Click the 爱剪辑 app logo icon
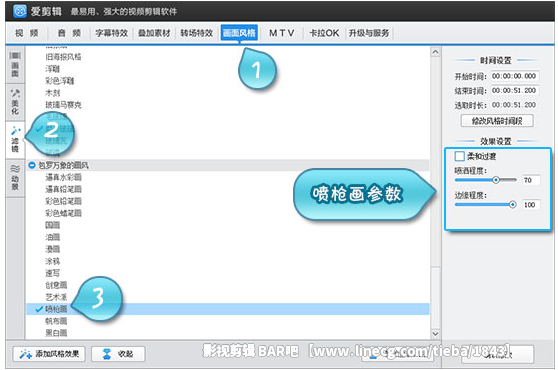This screenshot has width=558, height=370. pyautogui.click(x=20, y=11)
